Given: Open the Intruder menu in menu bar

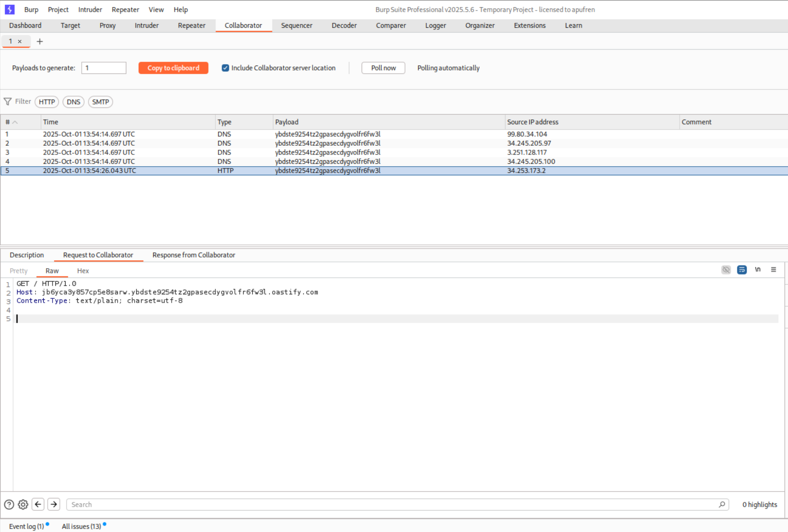Looking at the screenshot, I should tap(90, 9).
